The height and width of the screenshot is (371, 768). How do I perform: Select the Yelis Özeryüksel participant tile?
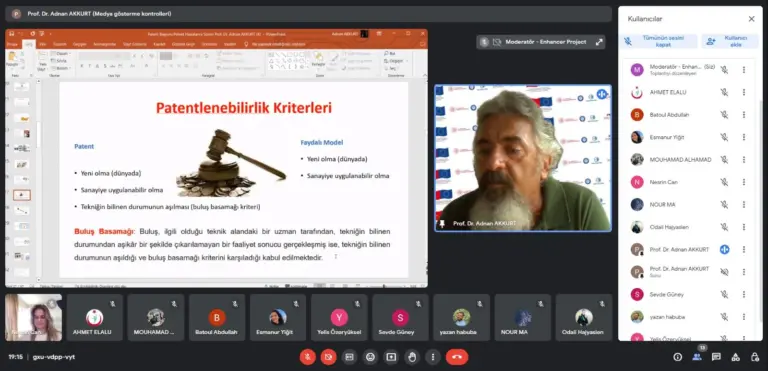339,318
